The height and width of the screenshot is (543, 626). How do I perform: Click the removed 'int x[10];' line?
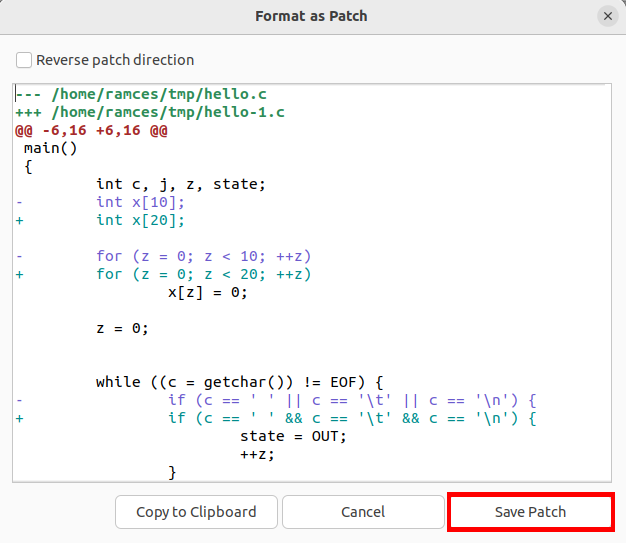[x=140, y=202]
